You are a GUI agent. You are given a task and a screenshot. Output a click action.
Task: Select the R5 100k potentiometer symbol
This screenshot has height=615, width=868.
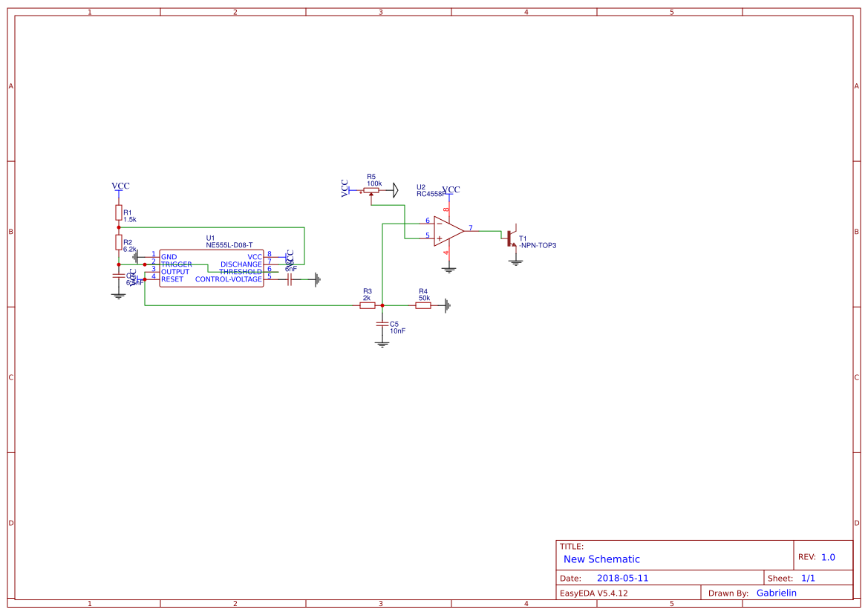371,190
